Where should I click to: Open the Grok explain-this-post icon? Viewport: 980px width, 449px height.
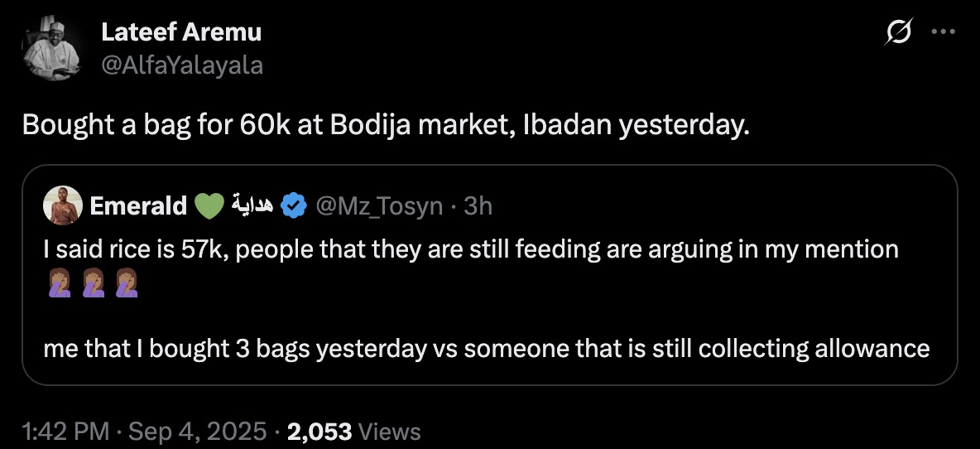click(898, 32)
